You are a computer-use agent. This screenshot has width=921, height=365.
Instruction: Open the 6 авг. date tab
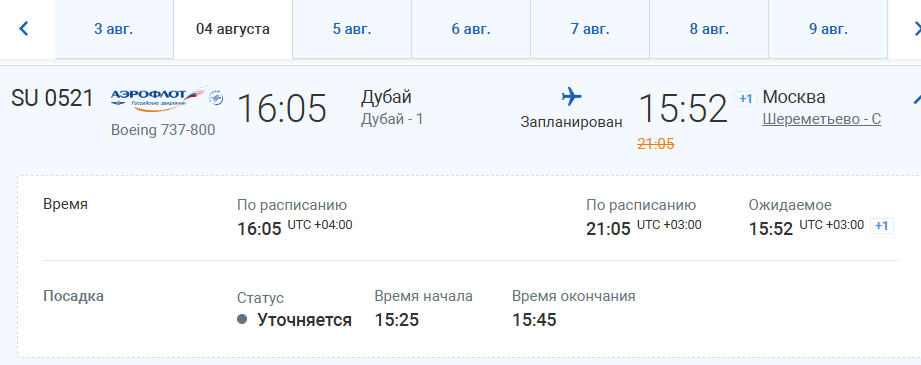(x=471, y=29)
